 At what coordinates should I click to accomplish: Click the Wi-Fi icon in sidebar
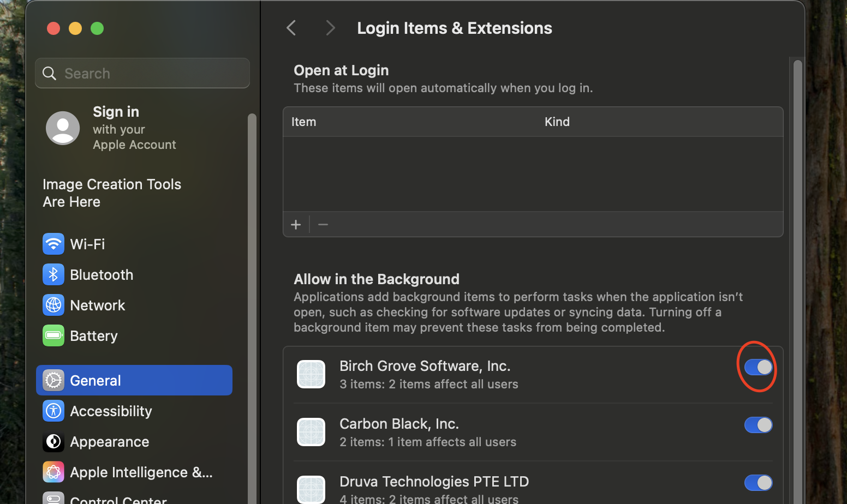coord(53,244)
